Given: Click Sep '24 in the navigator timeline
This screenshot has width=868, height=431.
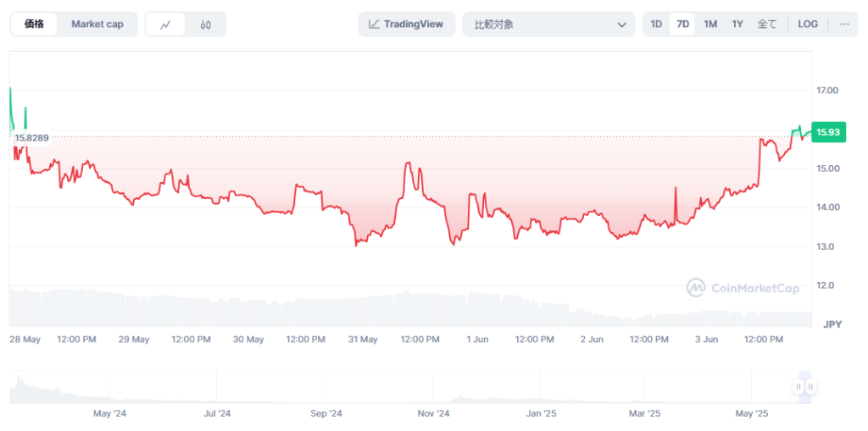Looking at the screenshot, I should point(325,414).
